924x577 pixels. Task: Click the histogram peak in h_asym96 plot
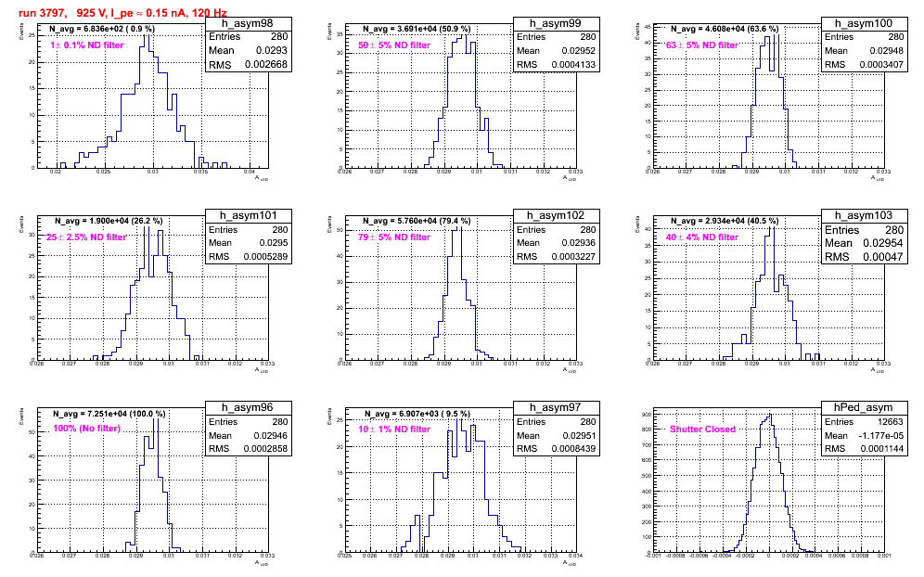pos(156,419)
